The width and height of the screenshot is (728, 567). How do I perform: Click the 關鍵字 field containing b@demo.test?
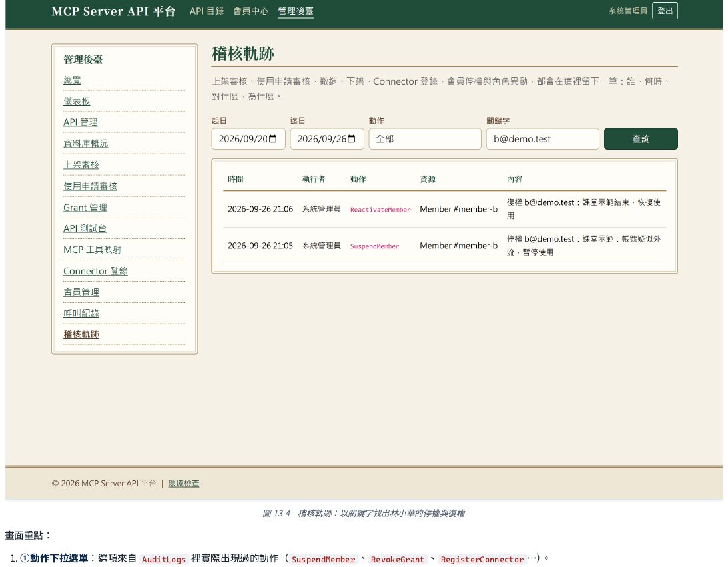[542, 139]
